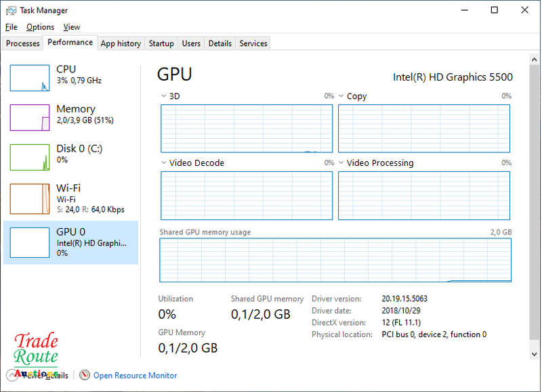Switch to the App history tab

tap(121, 43)
